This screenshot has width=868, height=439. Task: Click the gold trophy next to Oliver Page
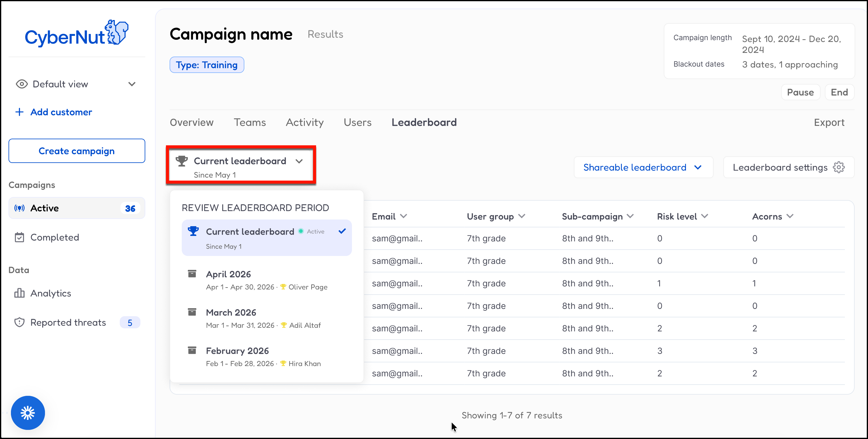tap(283, 287)
